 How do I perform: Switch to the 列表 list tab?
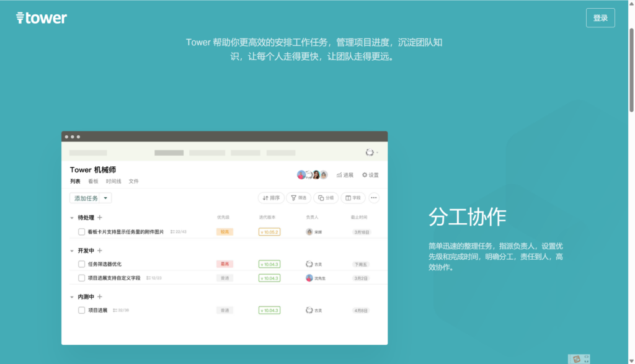point(75,182)
